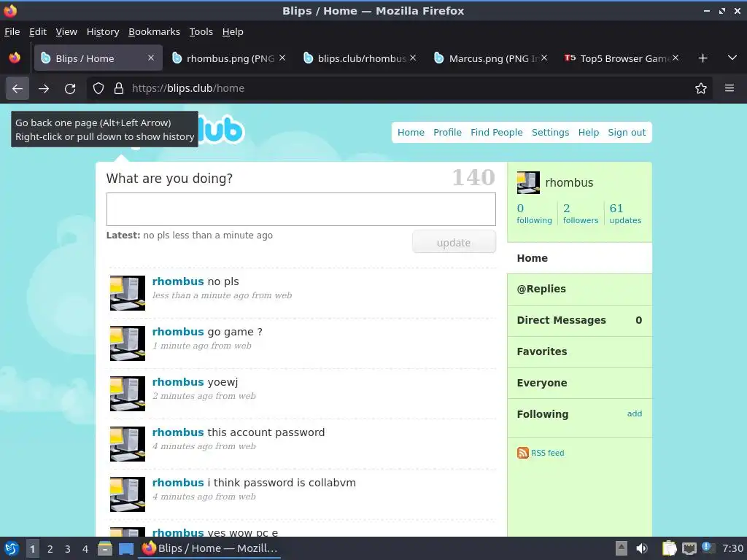This screenshot has width=747, height=560.
Task: Open the tracking protection shield icon
Action: click(98, 88)
